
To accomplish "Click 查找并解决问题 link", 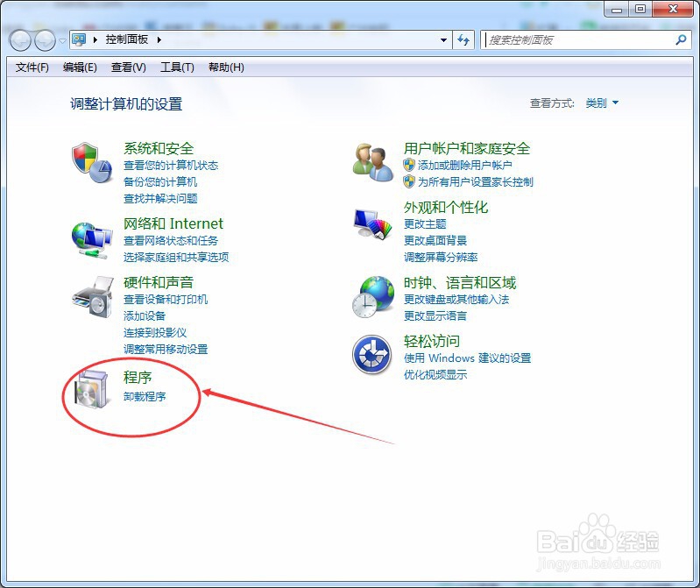I will (x=160, y=198).
